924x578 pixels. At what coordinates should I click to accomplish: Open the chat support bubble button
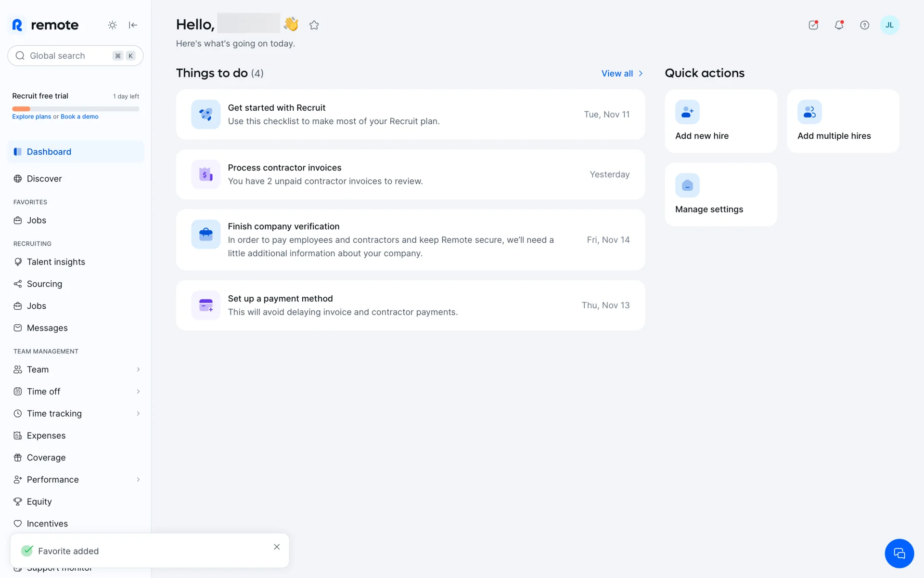pos(899,553)
